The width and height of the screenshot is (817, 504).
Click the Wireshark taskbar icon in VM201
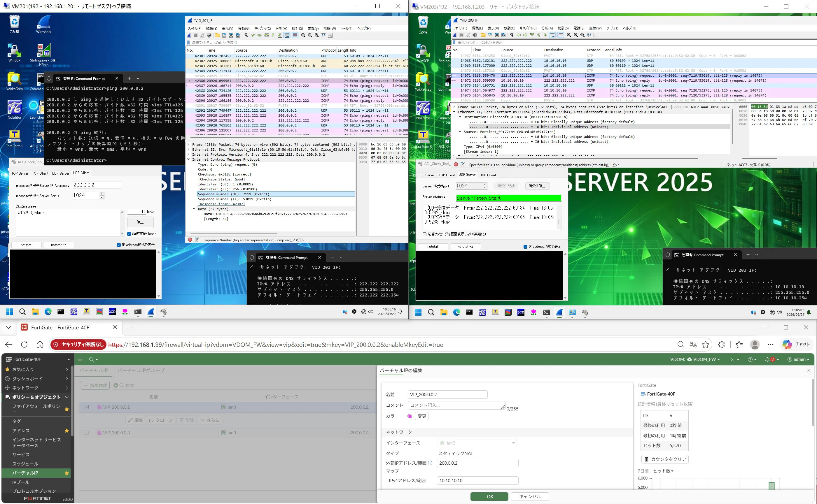tap(151, 312)
